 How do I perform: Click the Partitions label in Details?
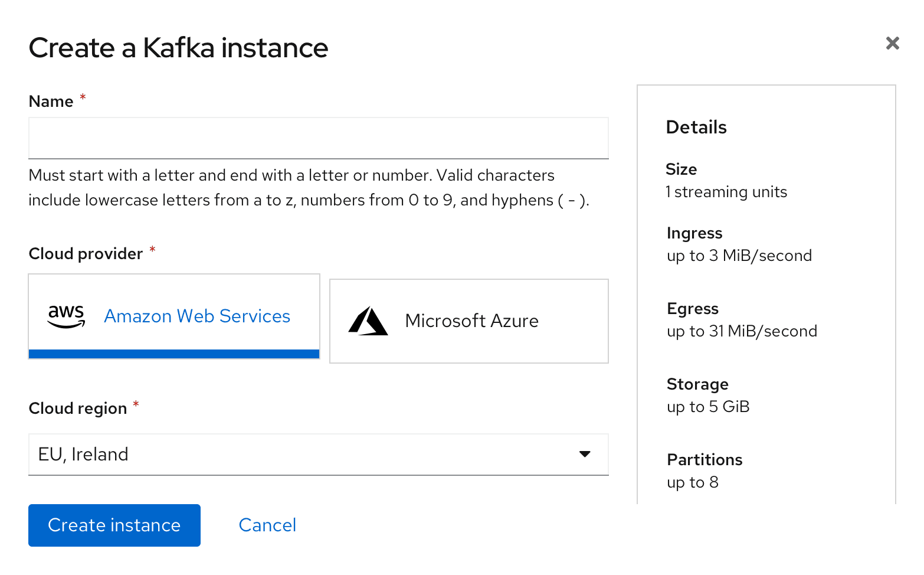[704, 460]
